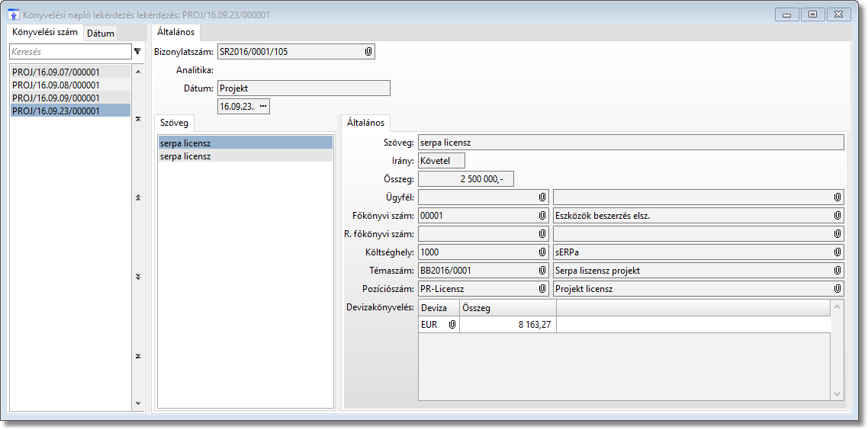
Task: Select entry PROJ/16.09.08/000001 in list
Action: pos(56,85)
